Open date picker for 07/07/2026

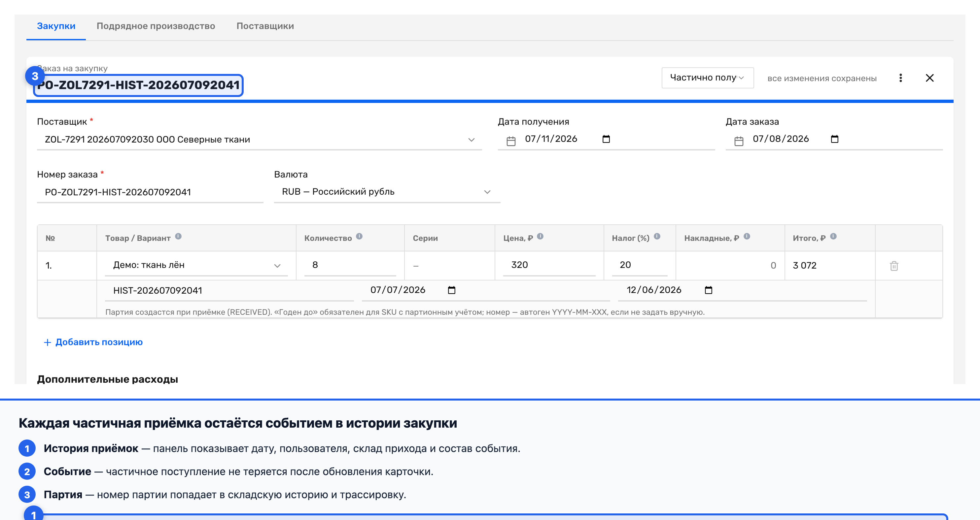[x=451, y=290]
